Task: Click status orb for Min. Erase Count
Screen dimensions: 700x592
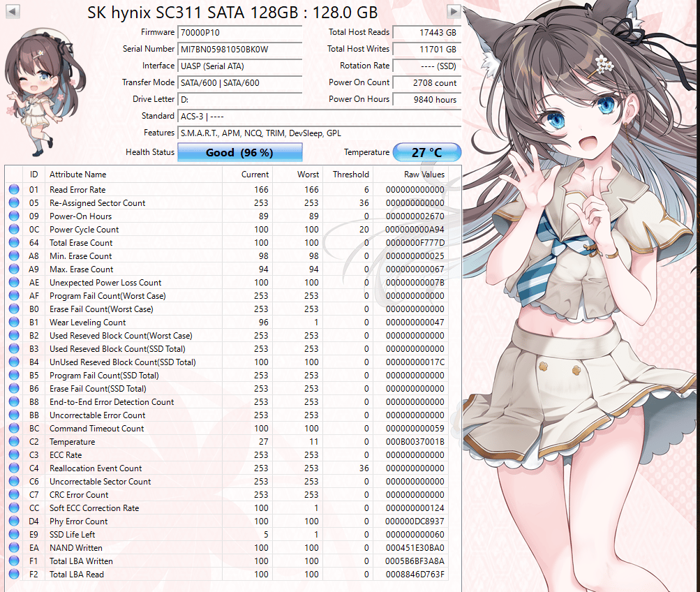Action: (14, 256)
